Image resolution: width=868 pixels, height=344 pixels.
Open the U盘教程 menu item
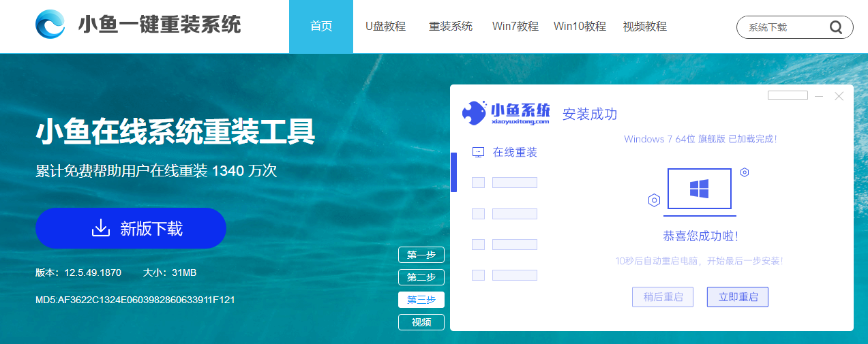tap(385, 27)
